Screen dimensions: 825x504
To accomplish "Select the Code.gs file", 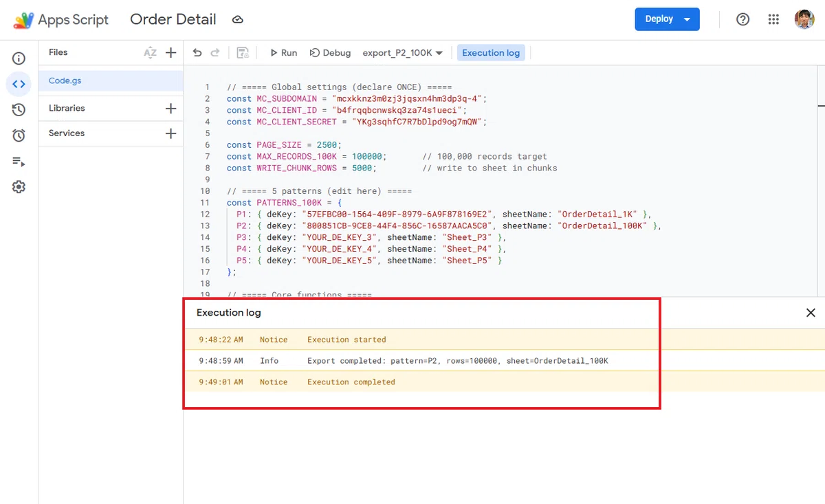I will (x=111, y=81).
